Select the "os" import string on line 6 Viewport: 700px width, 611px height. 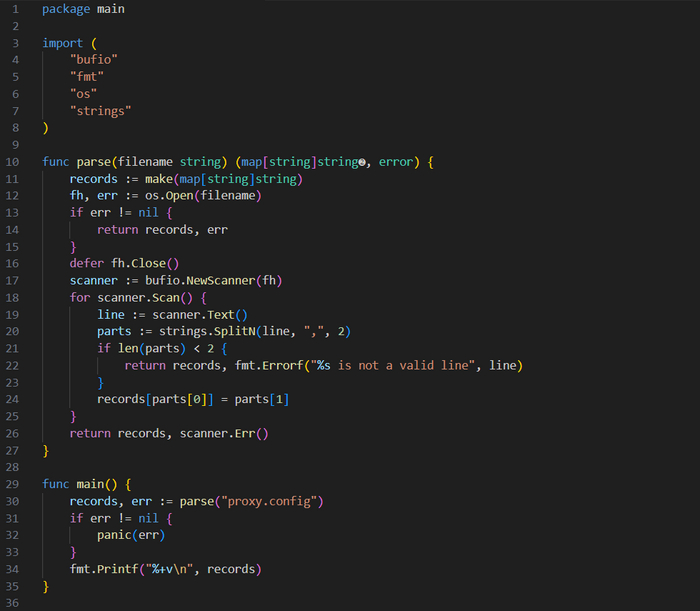click(83, 94)
